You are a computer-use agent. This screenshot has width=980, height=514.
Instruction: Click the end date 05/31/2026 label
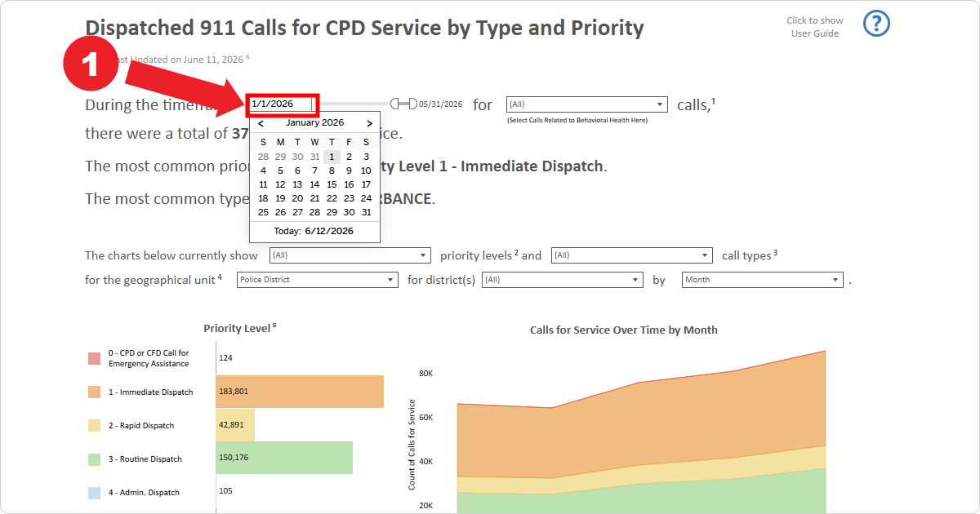pos(441,104)
